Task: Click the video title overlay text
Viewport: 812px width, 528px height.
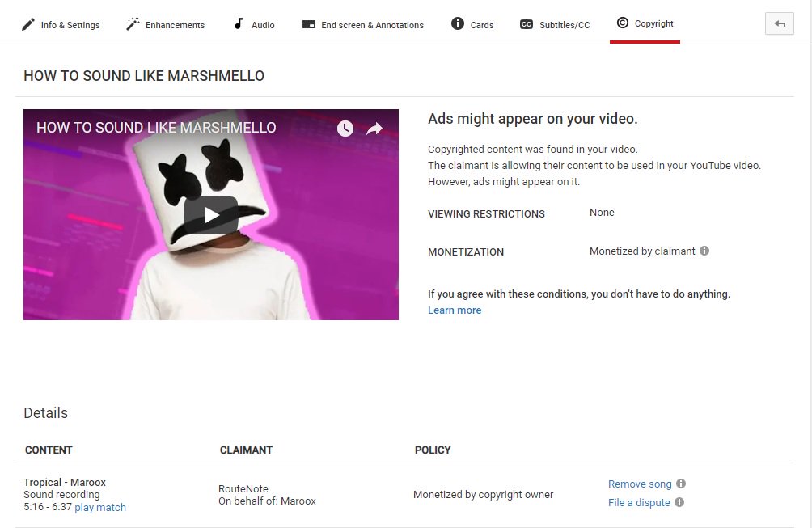Action: tap(156, 128)
